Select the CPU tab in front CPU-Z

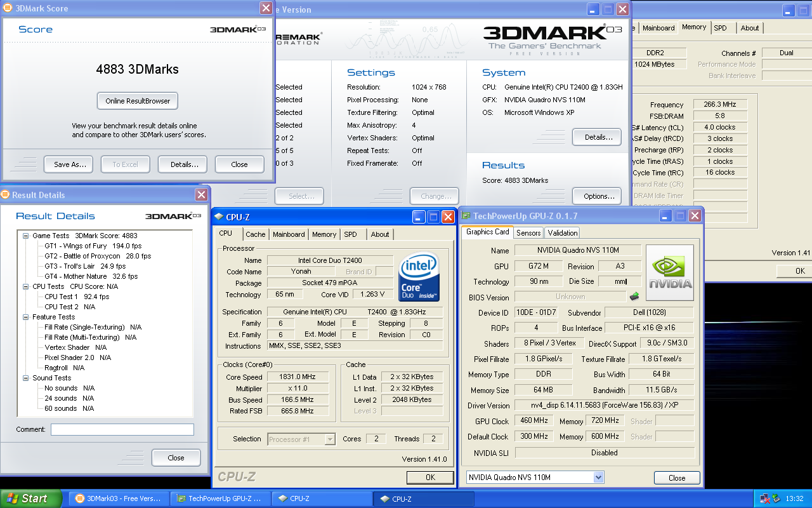tap(226, 233)
